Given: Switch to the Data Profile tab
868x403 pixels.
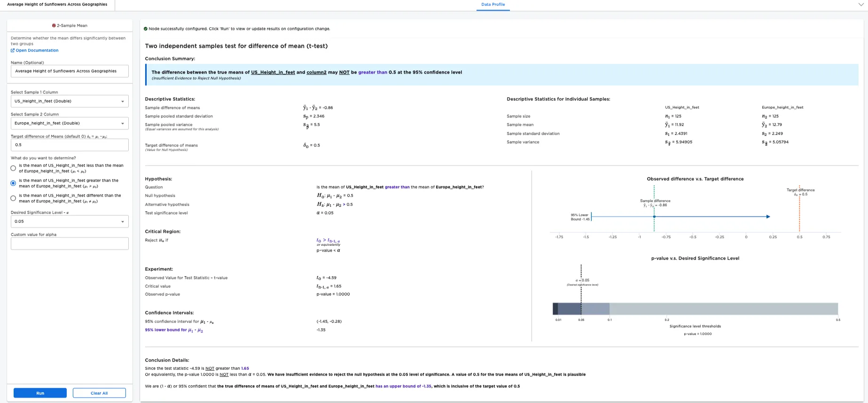Looking at the screenshot, I should [493, 5].
